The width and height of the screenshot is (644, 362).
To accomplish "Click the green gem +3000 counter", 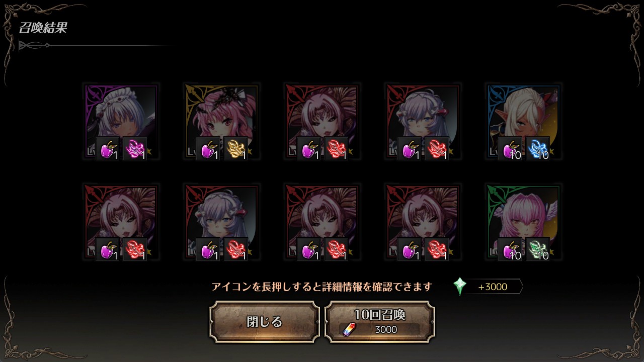I will click(x=488, y=287).
